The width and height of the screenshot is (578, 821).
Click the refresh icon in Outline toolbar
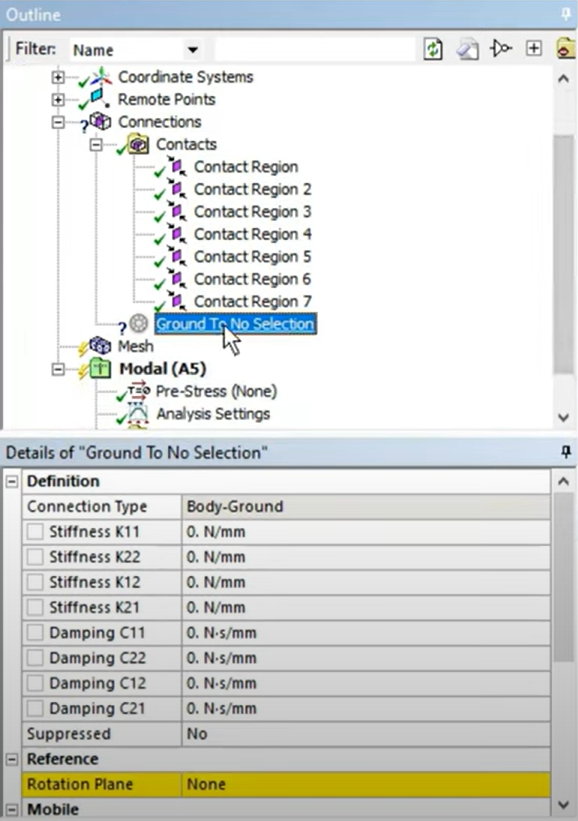433,49
